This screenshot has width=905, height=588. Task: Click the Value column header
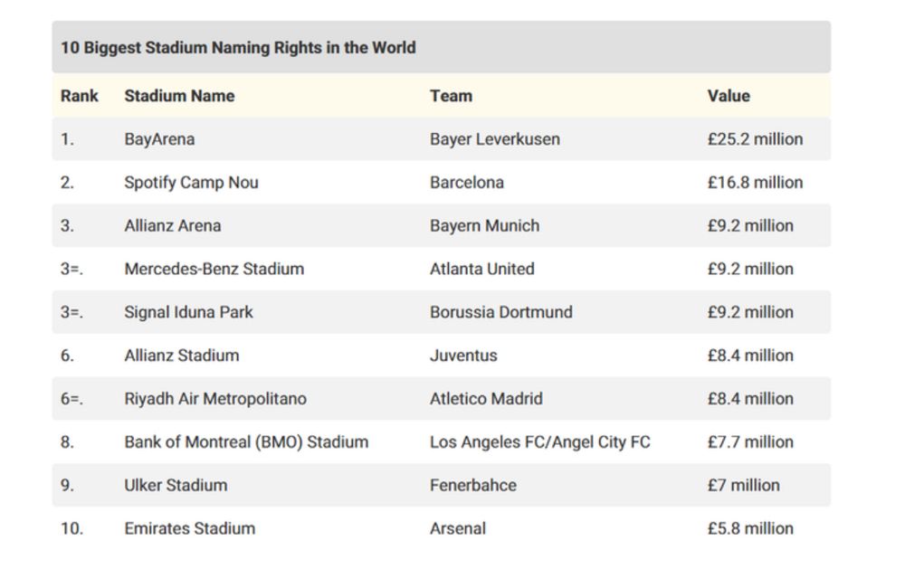(x=729, y=96)
